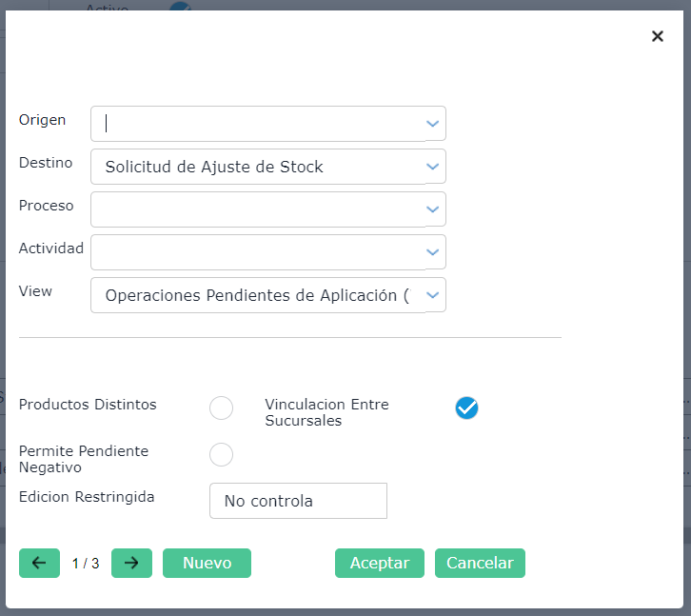Expand the Origen dropdown arrow
691x616 pixels.
pos(433,124)
